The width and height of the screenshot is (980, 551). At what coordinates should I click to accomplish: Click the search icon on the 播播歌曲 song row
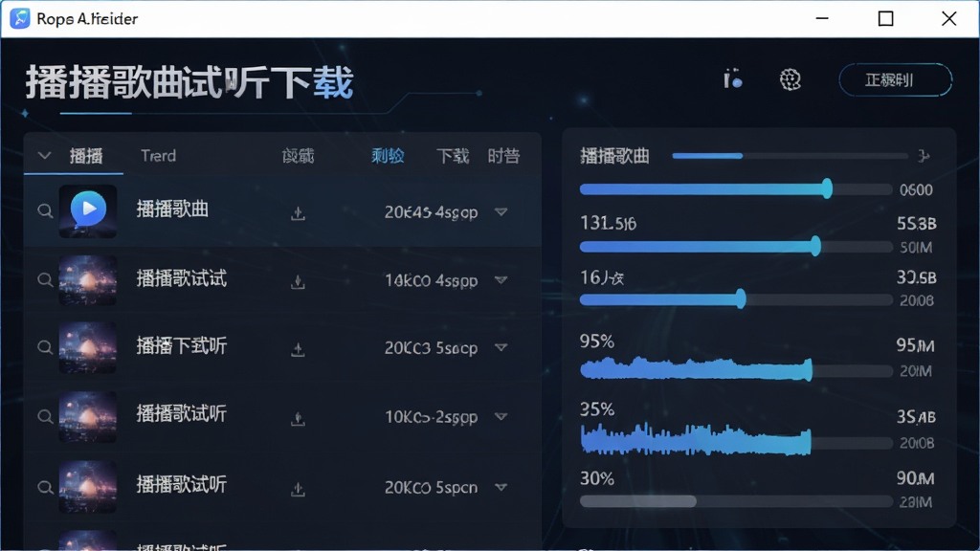(45, 211)
